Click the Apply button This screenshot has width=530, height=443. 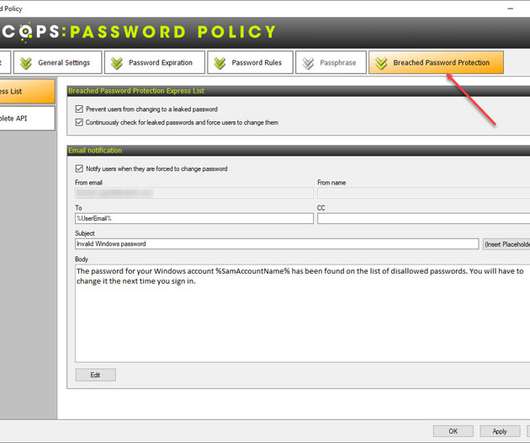(x=500, y=431)
